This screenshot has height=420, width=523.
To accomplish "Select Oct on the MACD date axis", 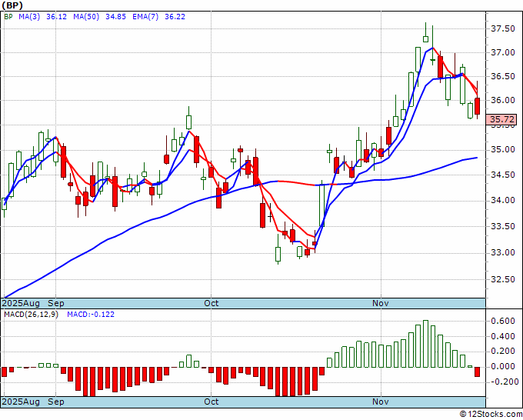I will pos(212,402).
